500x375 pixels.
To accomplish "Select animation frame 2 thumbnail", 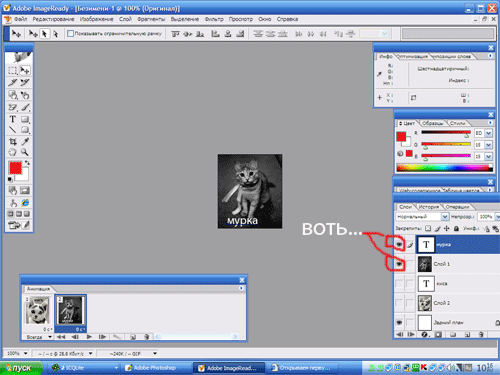I will [70, 311].
